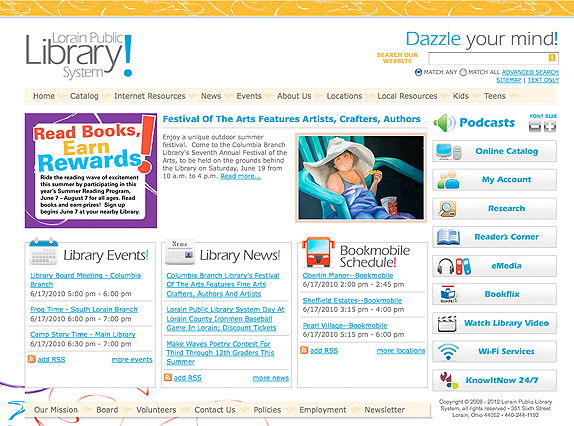Switch to Text Only version link

tap(543, 80)
